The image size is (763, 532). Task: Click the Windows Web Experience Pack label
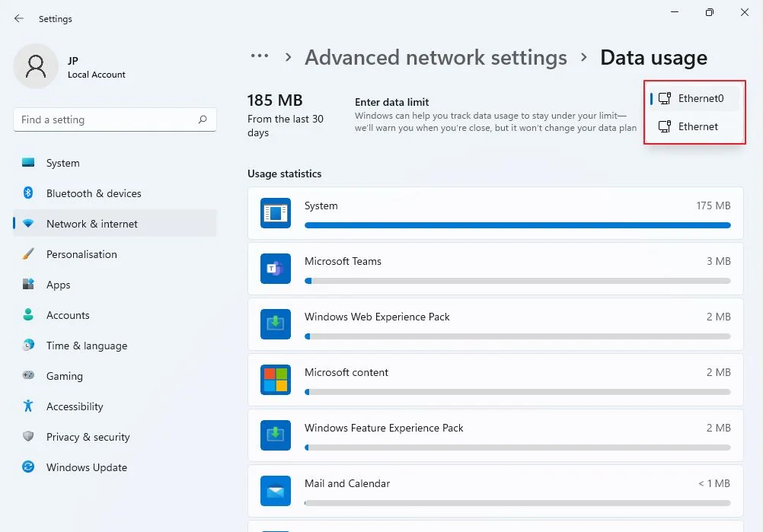(x=377, y=317)
